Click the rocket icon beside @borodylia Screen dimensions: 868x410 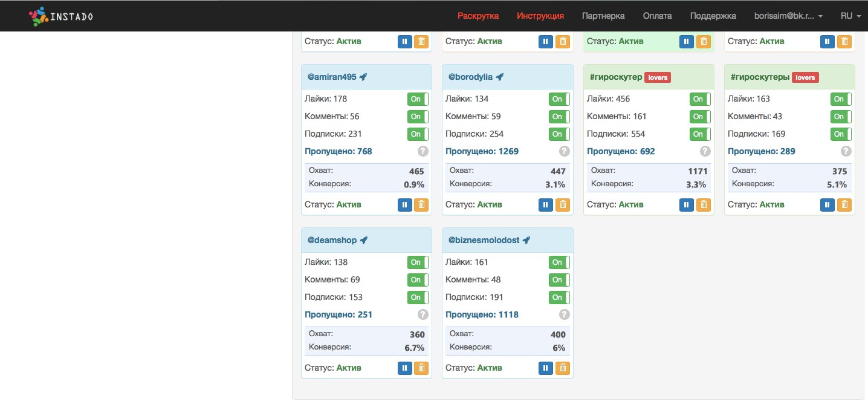tap(500, 77)
